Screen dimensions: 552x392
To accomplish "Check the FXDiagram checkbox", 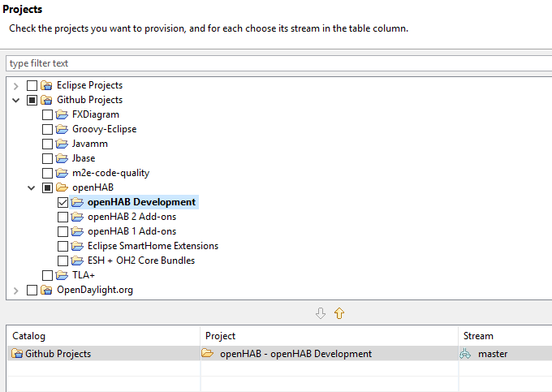I will tap(47, 114).
